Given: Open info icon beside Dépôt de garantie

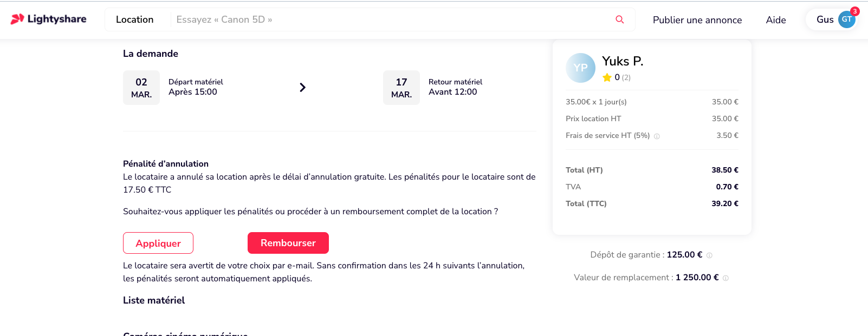Looking at the screenshot, I should tap(709, 255).
